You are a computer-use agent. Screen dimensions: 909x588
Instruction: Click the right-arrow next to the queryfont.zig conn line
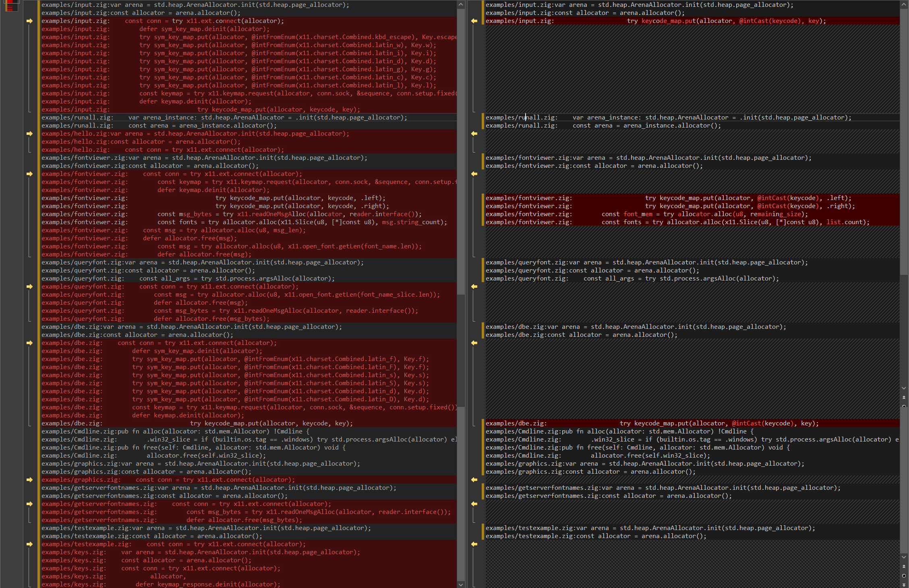(29, 287)
